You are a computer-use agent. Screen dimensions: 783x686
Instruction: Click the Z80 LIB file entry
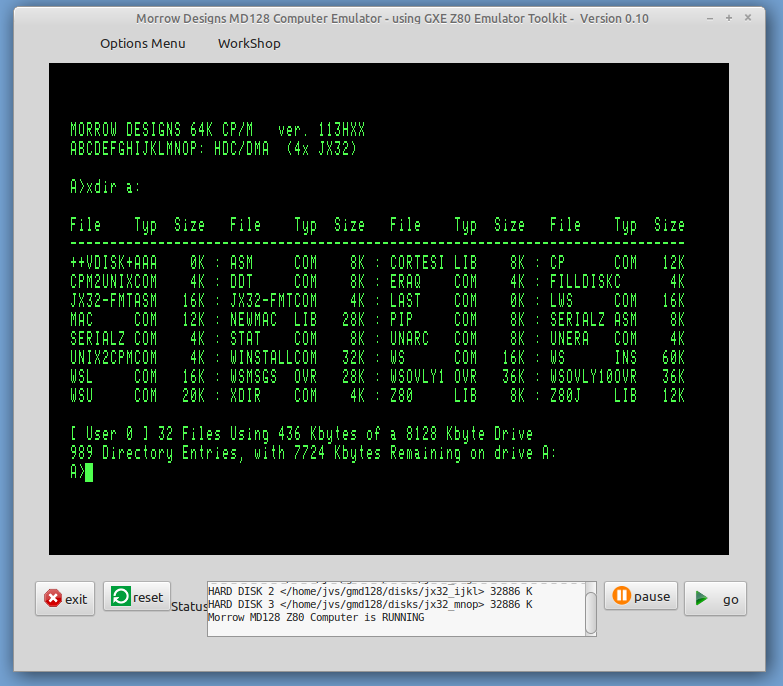coord(457,395)
